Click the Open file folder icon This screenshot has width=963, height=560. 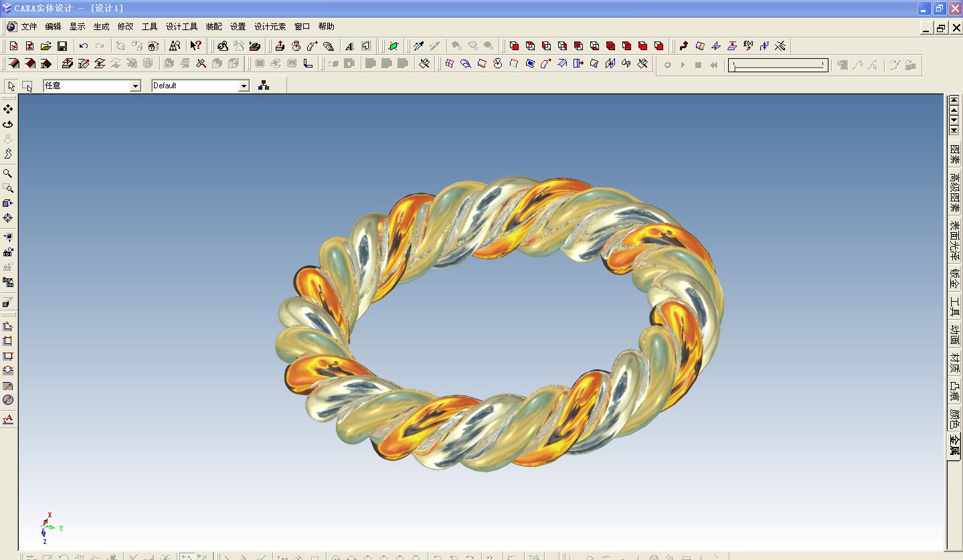pyautogui.click(x=46, y=46)
